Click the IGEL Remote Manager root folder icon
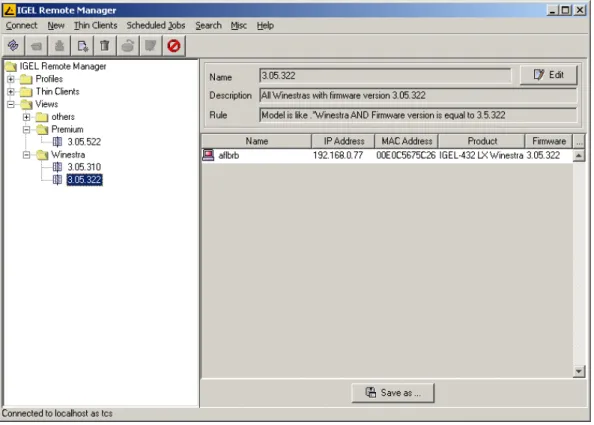Viewport: 594px width, 425px height. (x=11, y=66)
